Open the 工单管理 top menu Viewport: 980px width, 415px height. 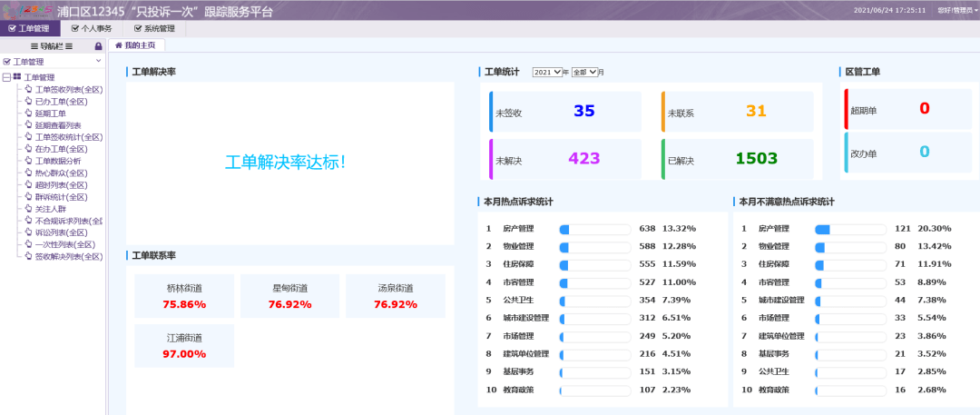[x=30, y=28]
